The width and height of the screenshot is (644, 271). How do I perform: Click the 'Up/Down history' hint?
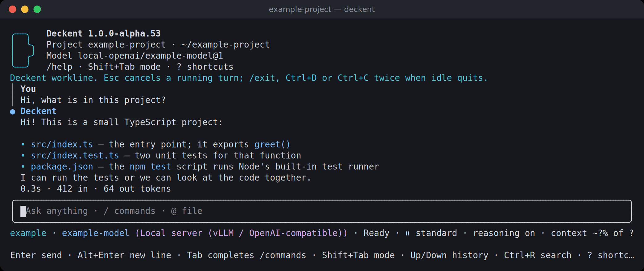pyautogui.click(x=449, y=255)
